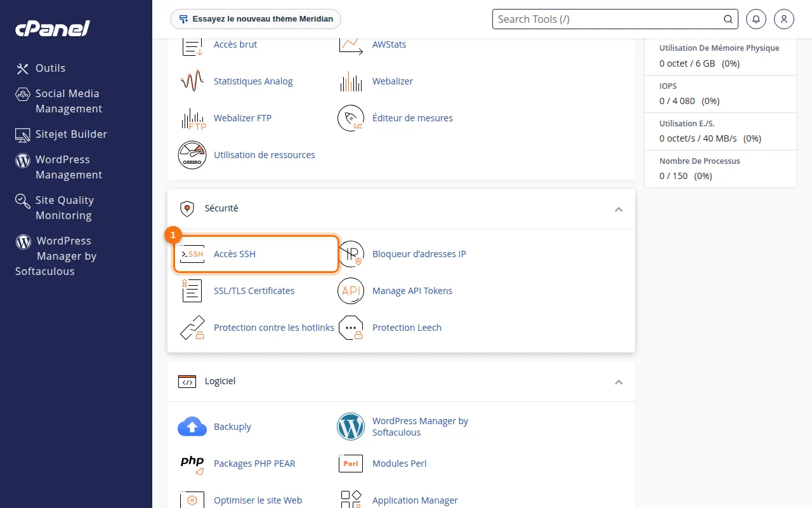
Task: Open the Utilisation de ressources gauge icon
Action: (192, 155)
